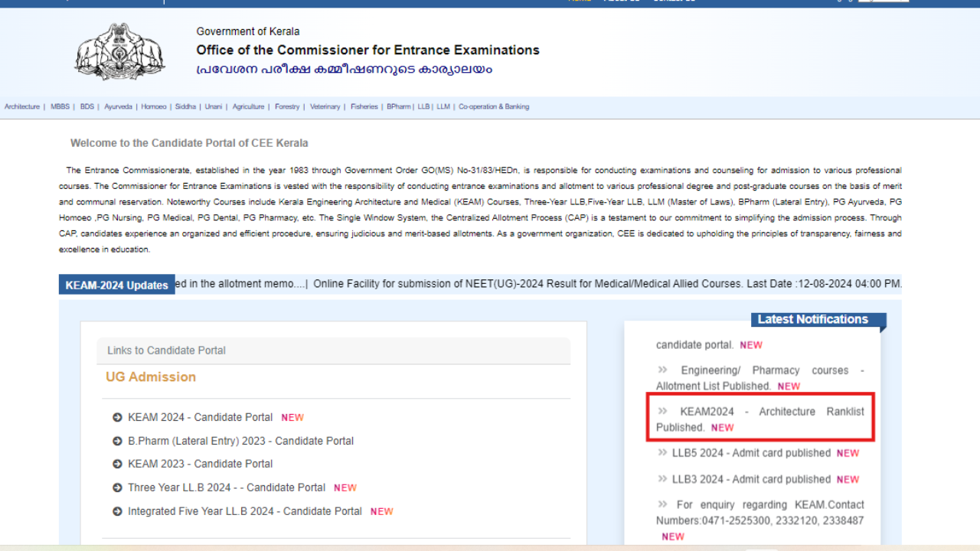Image resolution: width=980 pixels, height=551 pixels.
Task: Open the LLB course link
Action: [423, 107]
